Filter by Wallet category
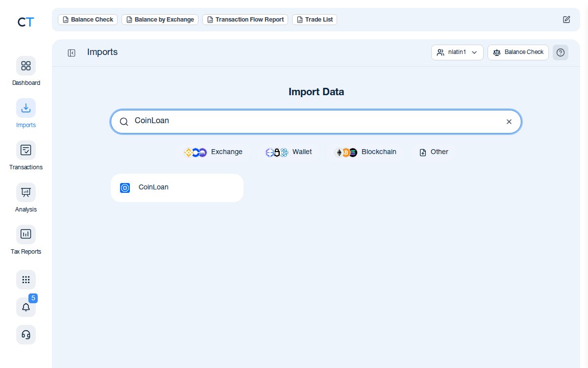 tap(289, 152)
